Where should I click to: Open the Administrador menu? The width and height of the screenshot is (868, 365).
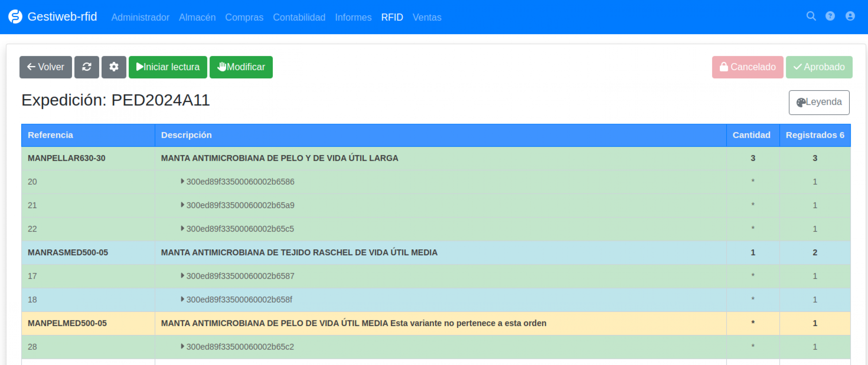pyautogui.click(x=140, y=17)
